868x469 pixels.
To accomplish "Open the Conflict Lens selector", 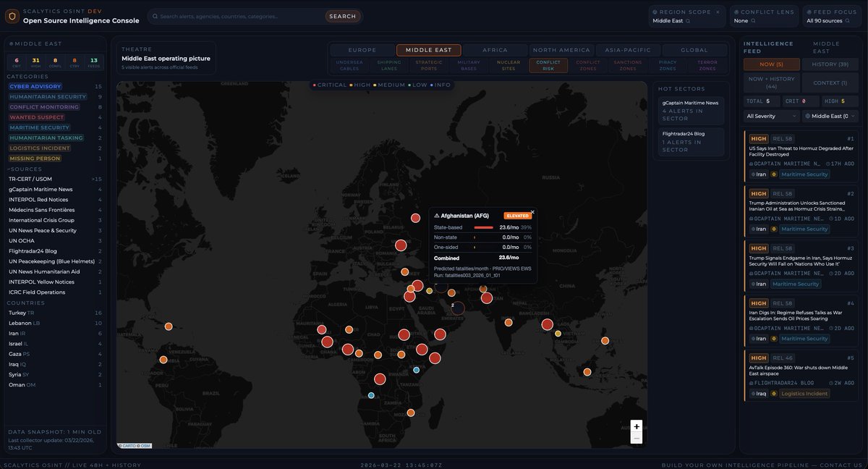I will pyautogui.click(x=763, y=16).
